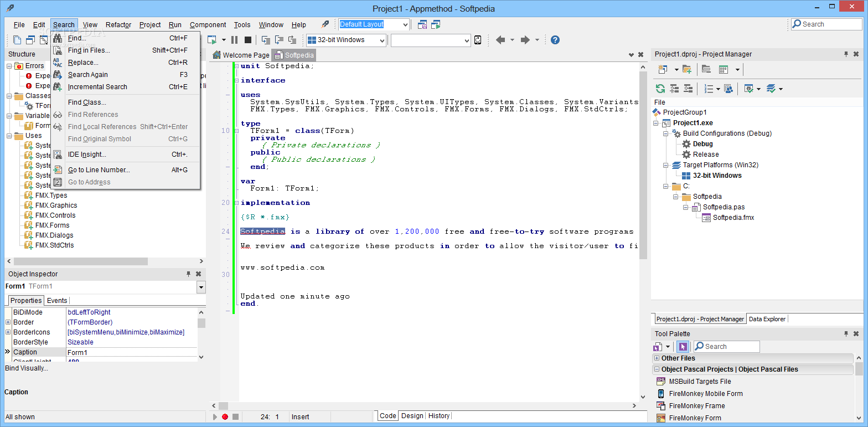Click the Tool Palette Search field

tap(726, 347)
